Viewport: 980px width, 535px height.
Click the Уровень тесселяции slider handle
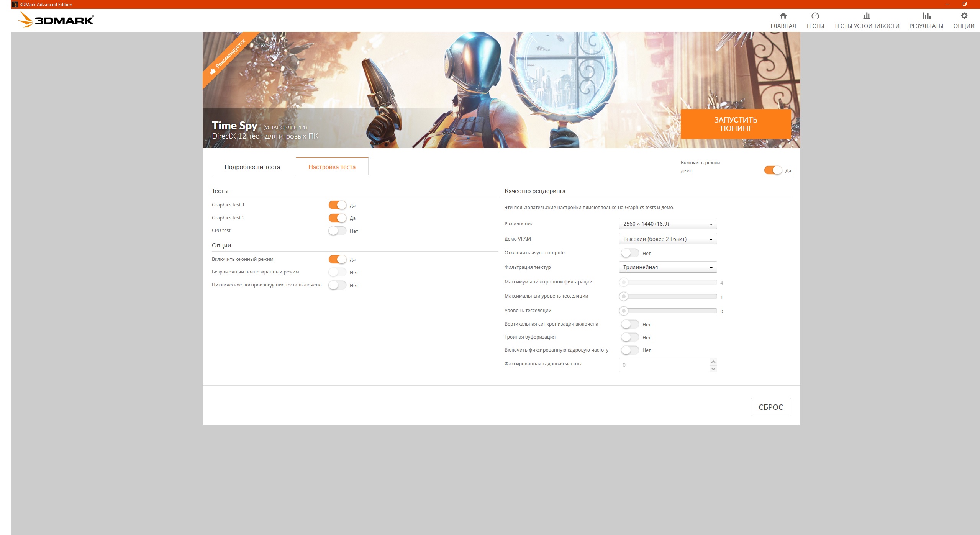click(624, 311)
